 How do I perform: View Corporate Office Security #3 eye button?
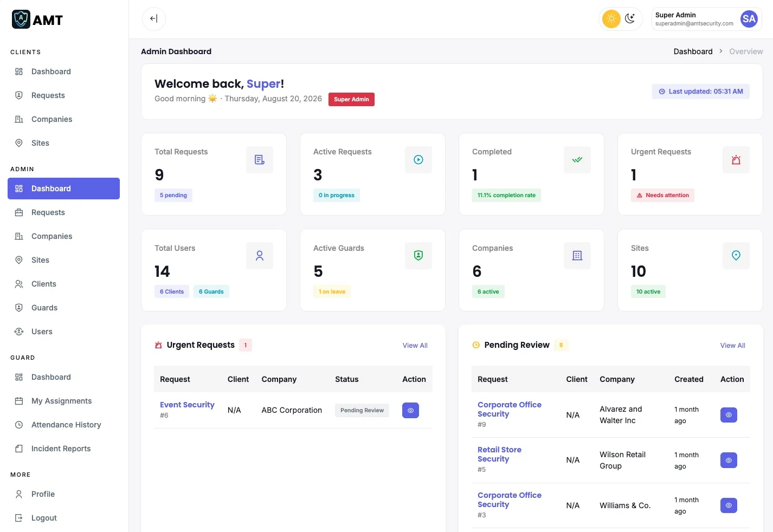pos(729,505)
